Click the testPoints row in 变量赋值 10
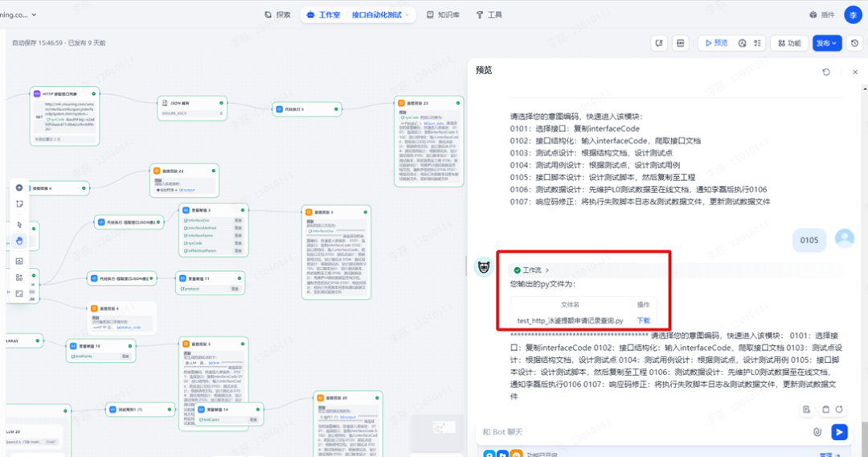The height and width of the screenshot is (457, 868). [x=100, y=356]
